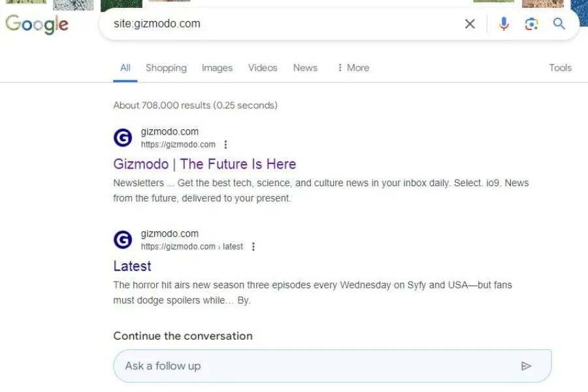
Task: Open the 'Latest' result link
Action: tap(132, 266)
